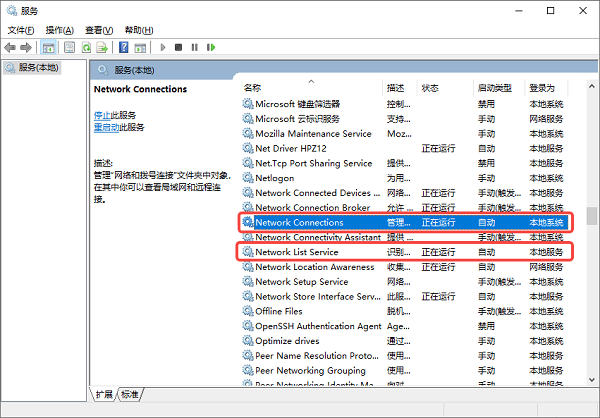This screenshot has height=418, width=600.
Task: Click the Refresh toolbar icon
Action: coord(87,47)
